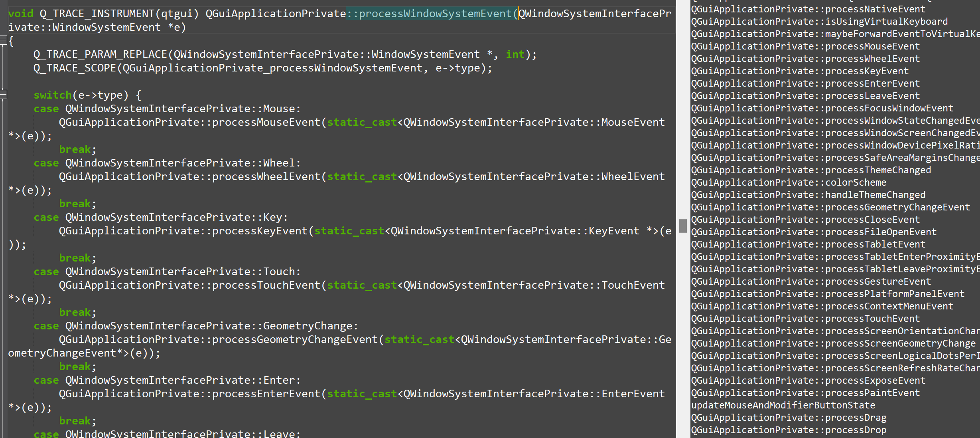Jump to updateMouseAndModifierButtonState in the list

[783, 405]
